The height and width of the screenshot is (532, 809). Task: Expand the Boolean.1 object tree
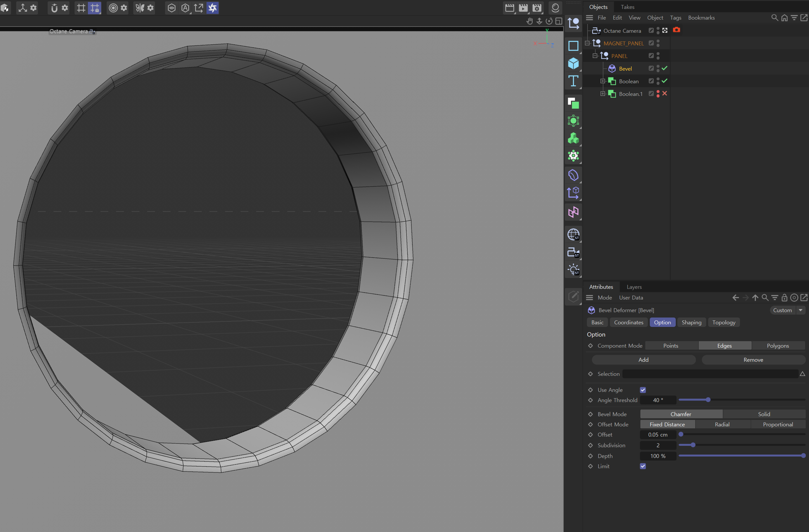tap(602, 94)
